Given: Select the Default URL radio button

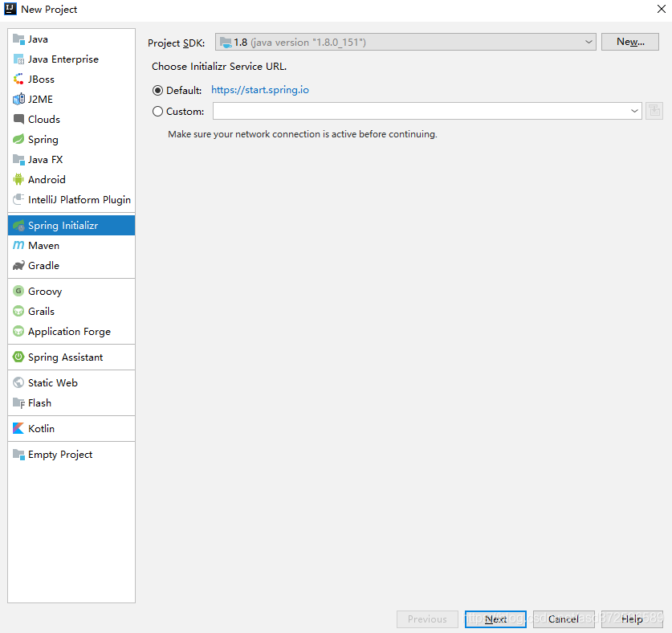Looking at the screenshot, I should tap(157, 91).
